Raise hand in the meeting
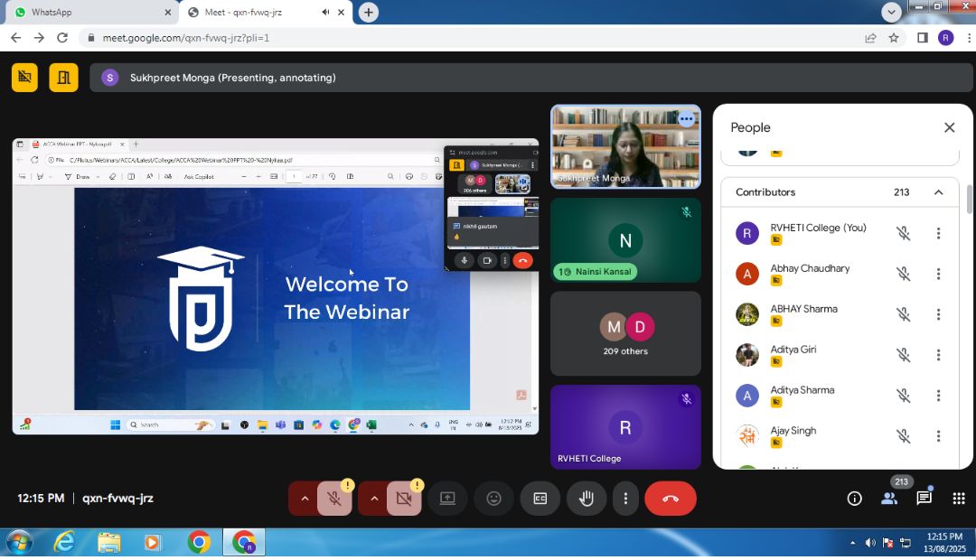This screenshot has height=560, width=976. pos(587,499)
